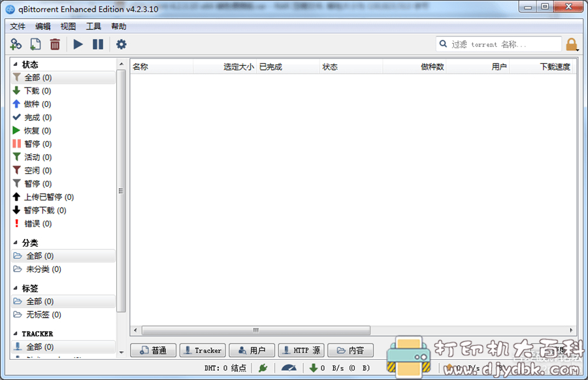Open the 文件 menu

click(x=17, y=27)
